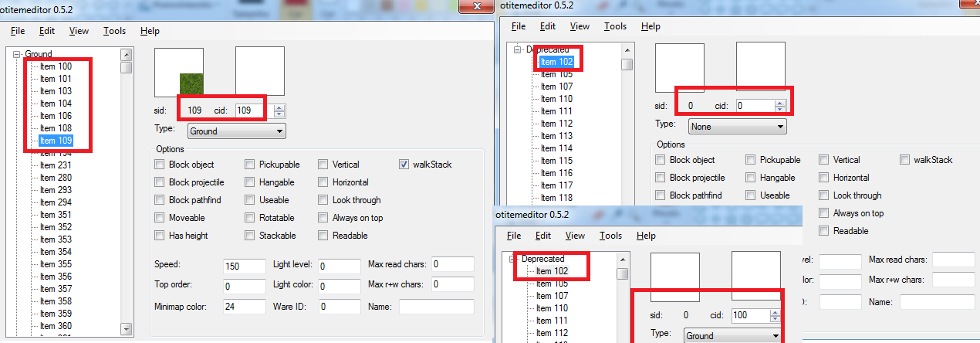This screenshot has height=343, width=980.
Task: Enable Readable checkbox in the left window
Action: (323, 236)
